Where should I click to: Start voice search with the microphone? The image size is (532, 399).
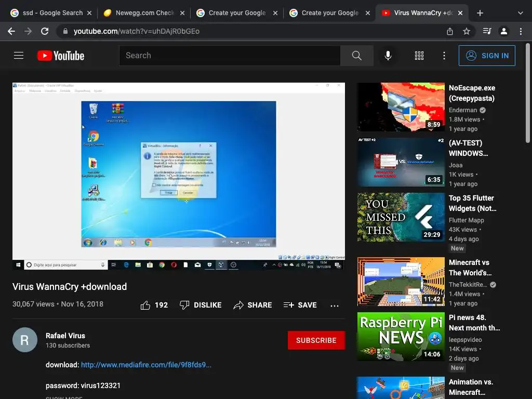click(388, 55)
